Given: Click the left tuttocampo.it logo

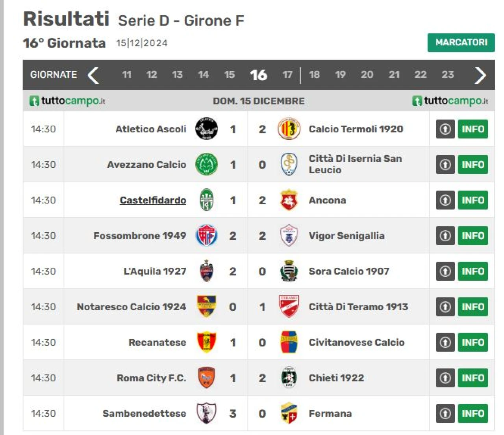Looking at the screenshot, I should 67,101.
